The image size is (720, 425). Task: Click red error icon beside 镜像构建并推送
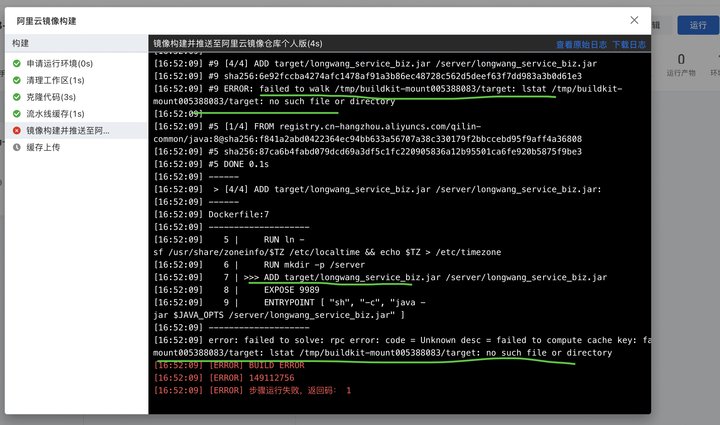point(17,130)
